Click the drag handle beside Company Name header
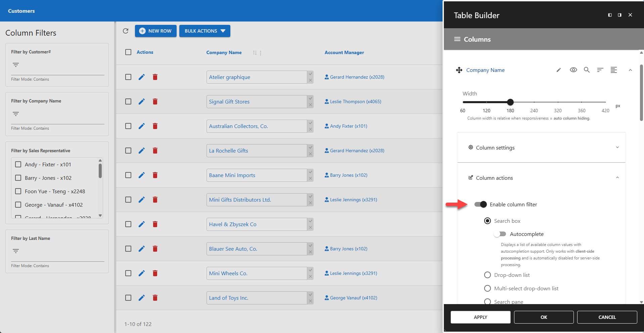The image size is (644, 333). (x=459, y=70)
